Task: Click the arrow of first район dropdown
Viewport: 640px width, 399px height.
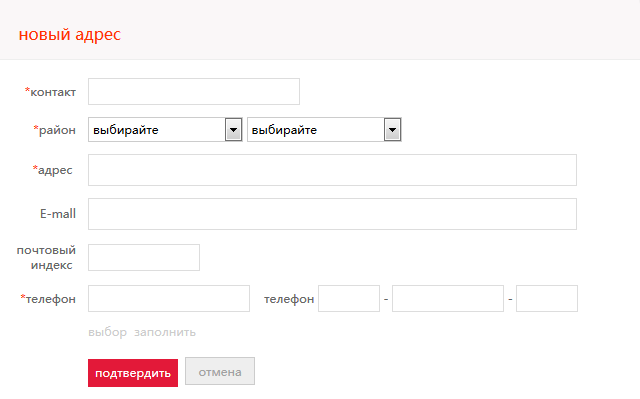Action: (x=233, y=130)
